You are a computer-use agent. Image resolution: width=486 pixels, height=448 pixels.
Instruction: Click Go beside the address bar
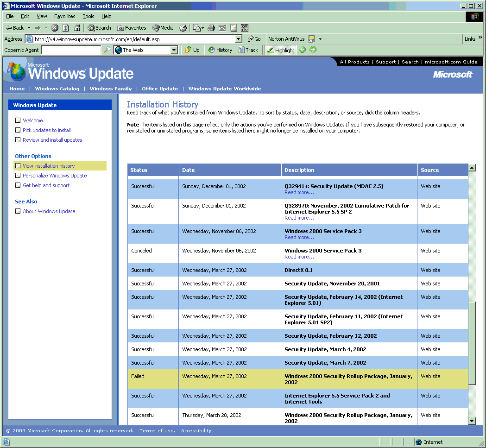(254, 39)
